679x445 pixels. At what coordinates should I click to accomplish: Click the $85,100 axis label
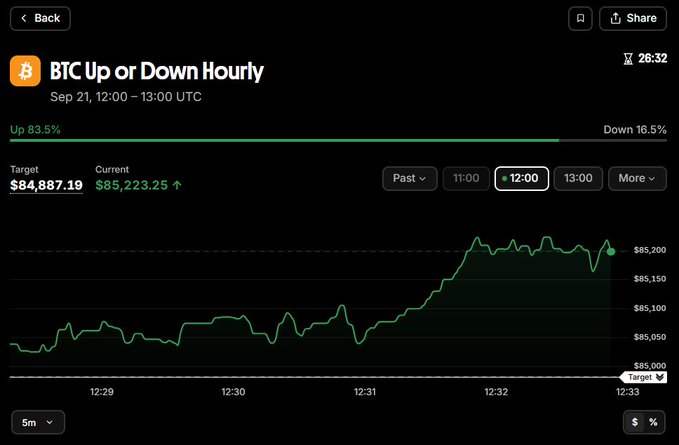(x=650, y=308)
